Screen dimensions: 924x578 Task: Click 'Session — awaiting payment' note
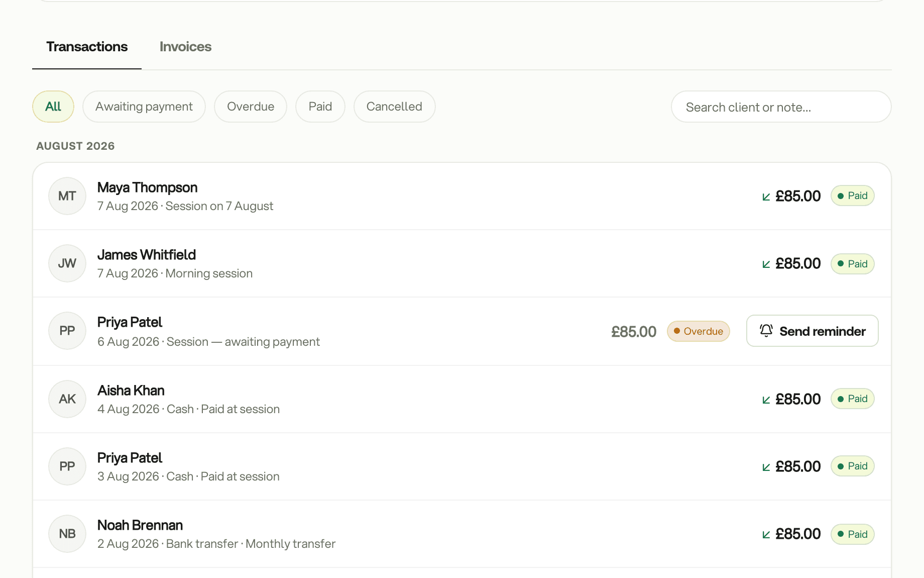(x=243, y=342)
